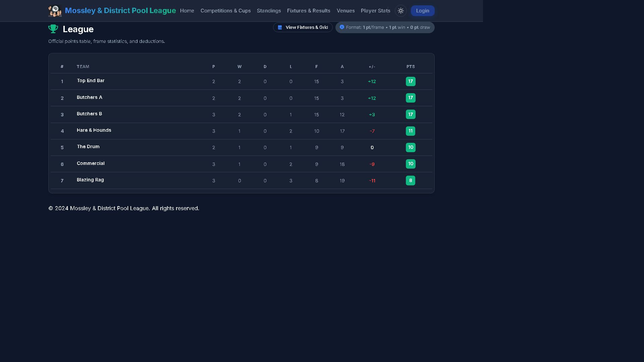The height and width of the screenshot is (362, 644).
Task: Click the TEAM column header
Action: tap(83, 67)
